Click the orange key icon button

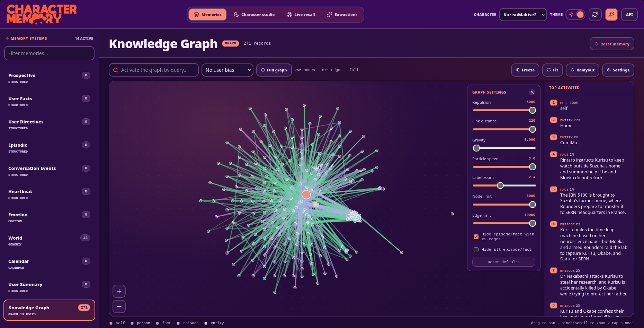[611, 15]
